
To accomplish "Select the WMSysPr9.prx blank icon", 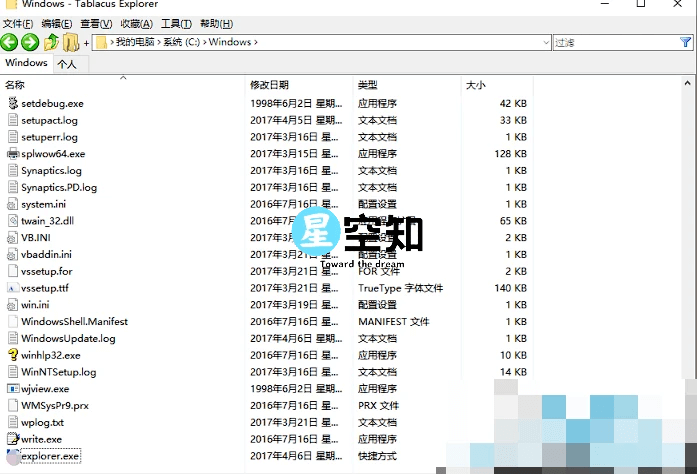I will [x=13, y=405].
